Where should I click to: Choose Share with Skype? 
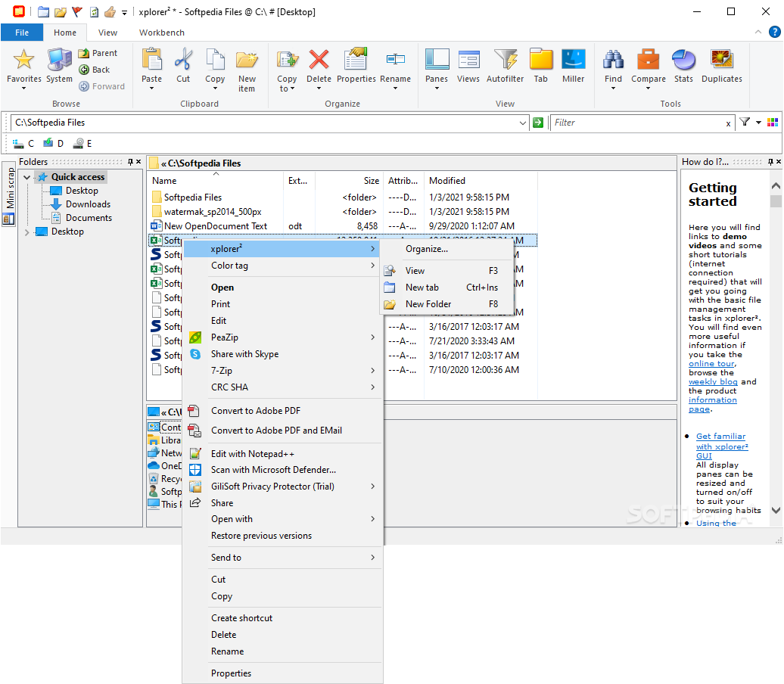click(x=282, y=354)
